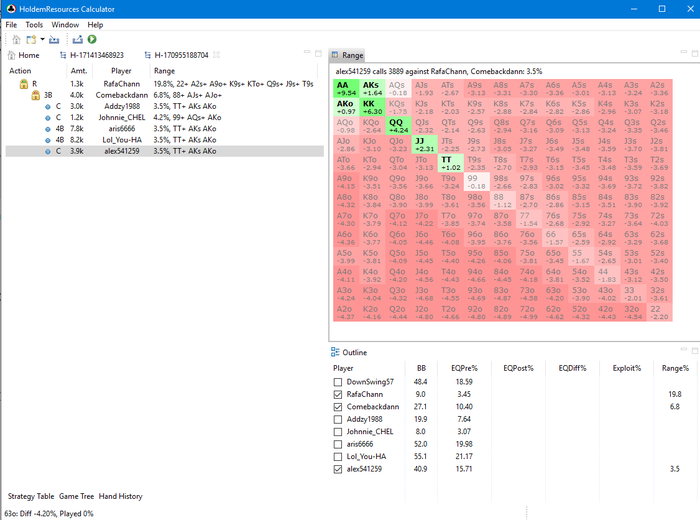
Task: Open the dropdown arrow beside the new hand icon
Action: 42,39
